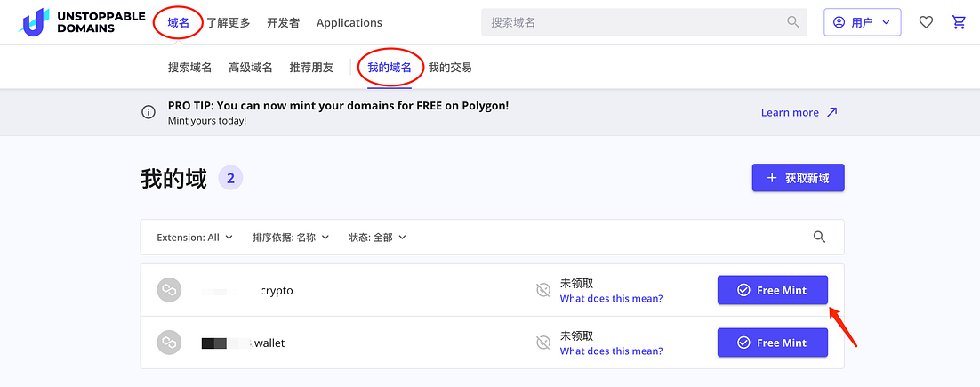The image size is (980, 387).
Task: Click the 搜索域名 search input field
Action: pyautogui.click(x=644, y=22)
